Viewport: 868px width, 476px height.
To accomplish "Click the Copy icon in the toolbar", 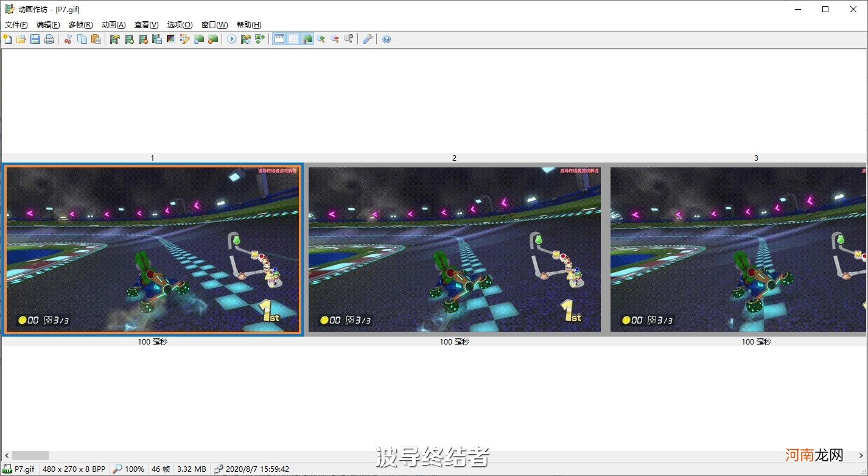I will click(x=82, y=39).
